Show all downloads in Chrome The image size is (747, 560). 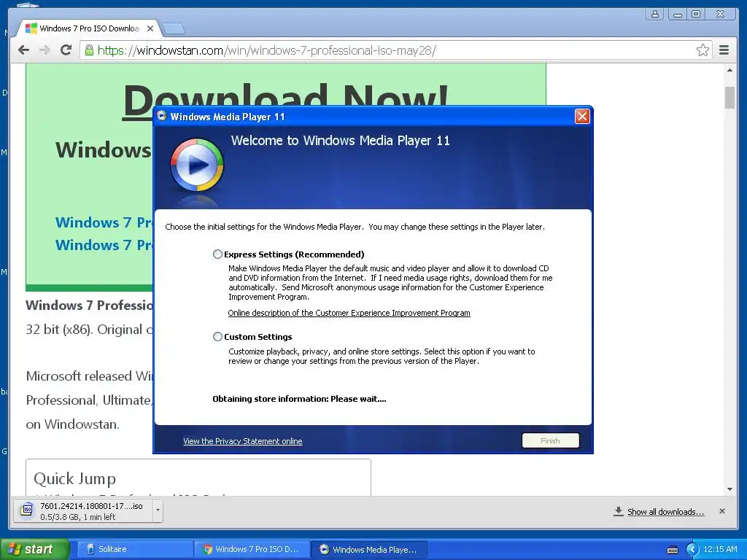click(x=665, y=512)
